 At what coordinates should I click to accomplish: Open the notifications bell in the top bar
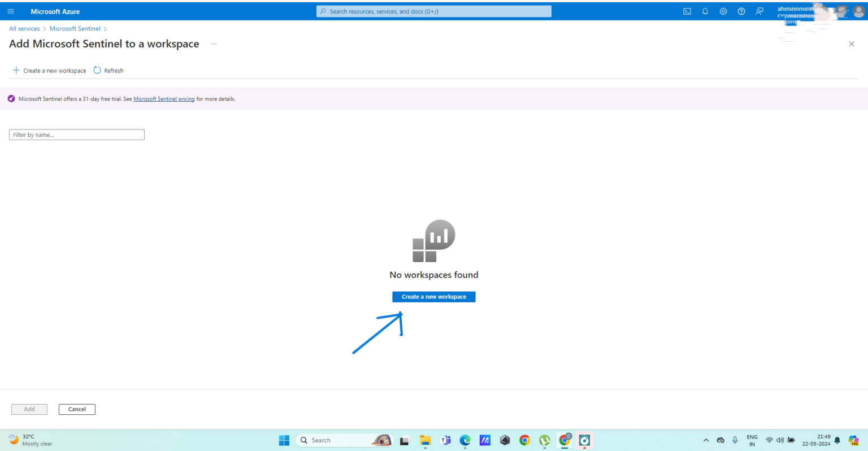705,11
